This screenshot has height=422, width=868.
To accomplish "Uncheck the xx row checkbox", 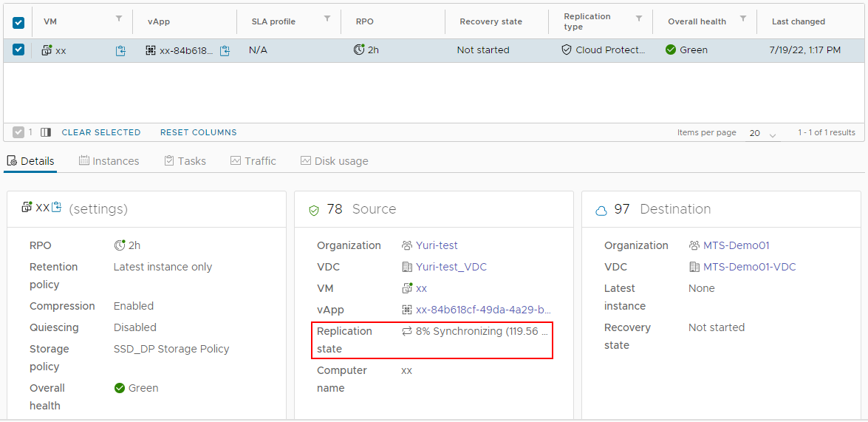I will click(18, 50).
